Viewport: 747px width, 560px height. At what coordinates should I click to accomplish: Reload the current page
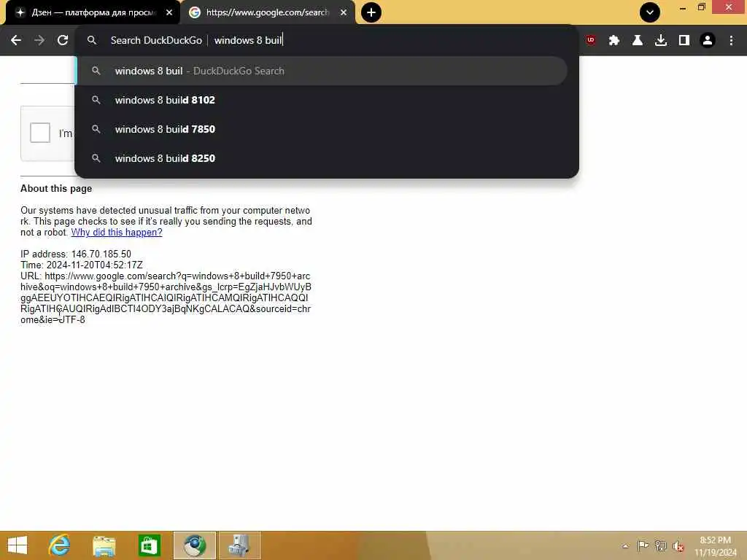click(63, 41)
